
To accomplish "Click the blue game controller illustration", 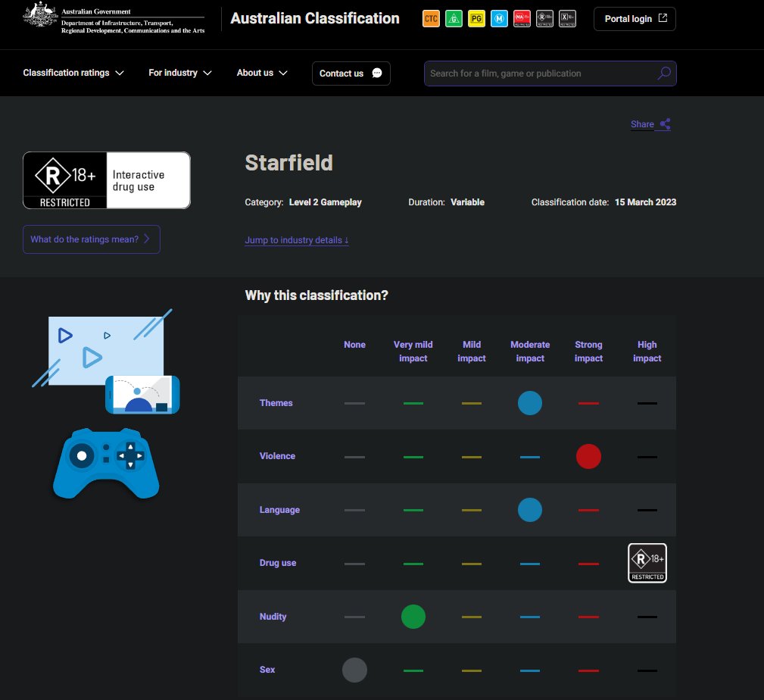I will click(x=106, y=464).
